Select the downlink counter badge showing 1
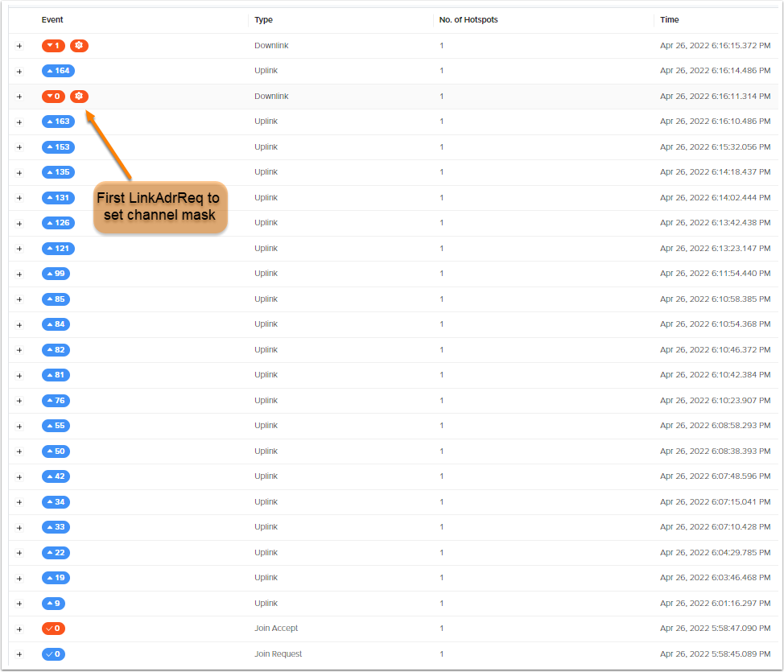The image size is (784, 672). 53,46
